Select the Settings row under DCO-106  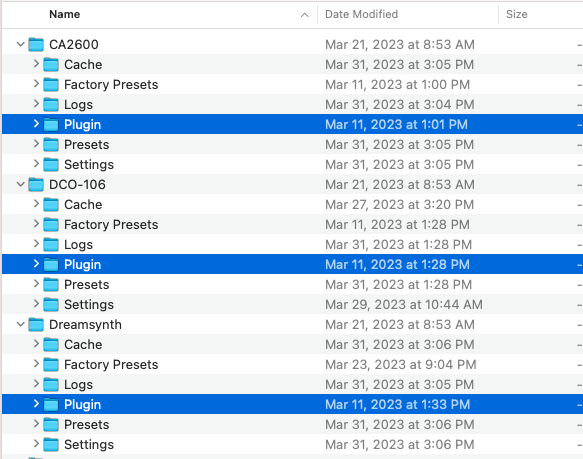tap(292, 305)
